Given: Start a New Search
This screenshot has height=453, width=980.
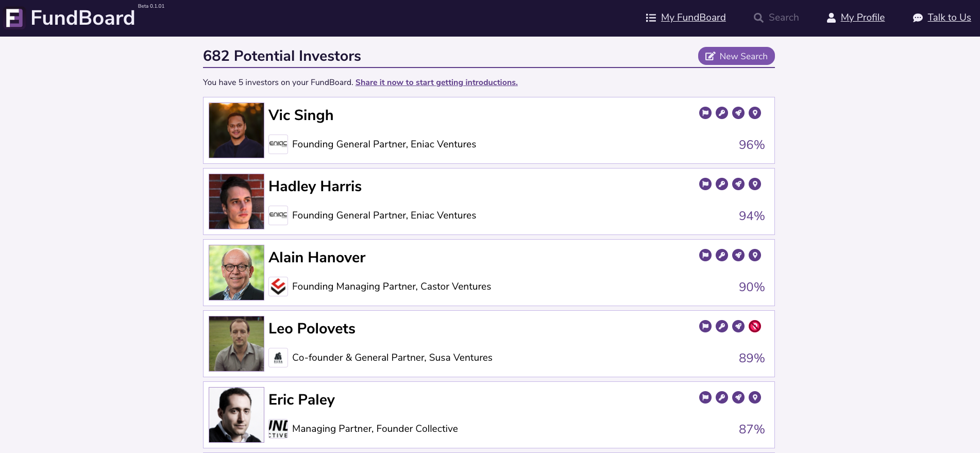Looking at the screenshot, I should 736,56.
